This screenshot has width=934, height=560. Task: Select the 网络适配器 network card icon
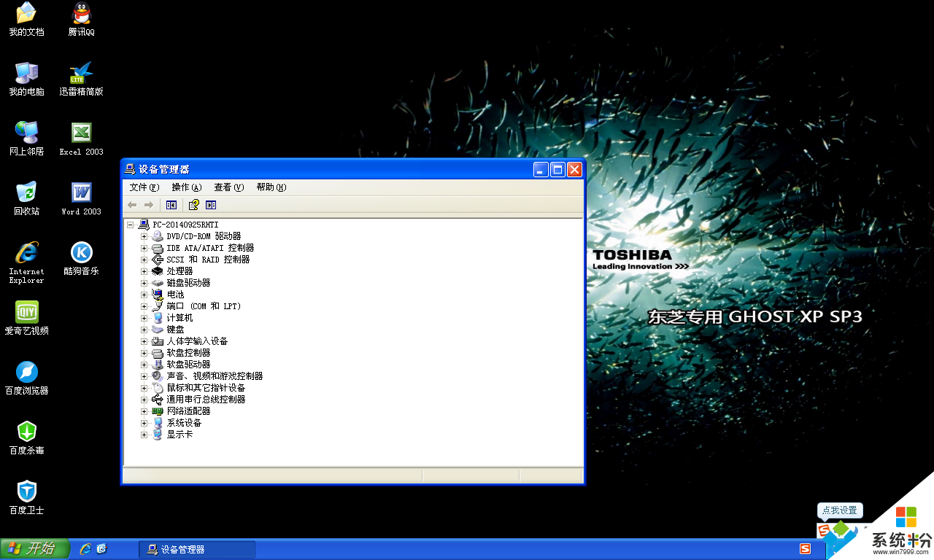(x=158, y=411)
